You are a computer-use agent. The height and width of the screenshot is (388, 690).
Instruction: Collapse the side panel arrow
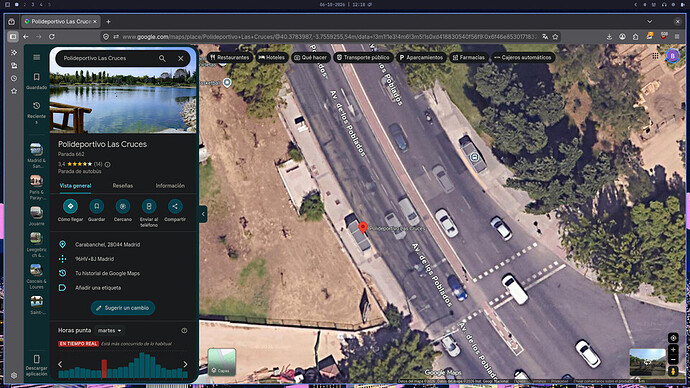pyautogui.click(x=203, y=214)
